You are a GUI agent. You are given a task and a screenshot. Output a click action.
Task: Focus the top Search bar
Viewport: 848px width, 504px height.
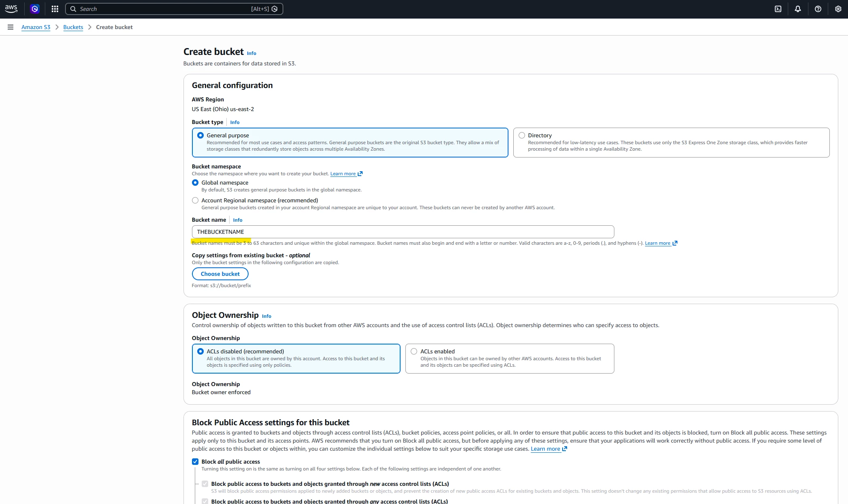coord(174,9)
